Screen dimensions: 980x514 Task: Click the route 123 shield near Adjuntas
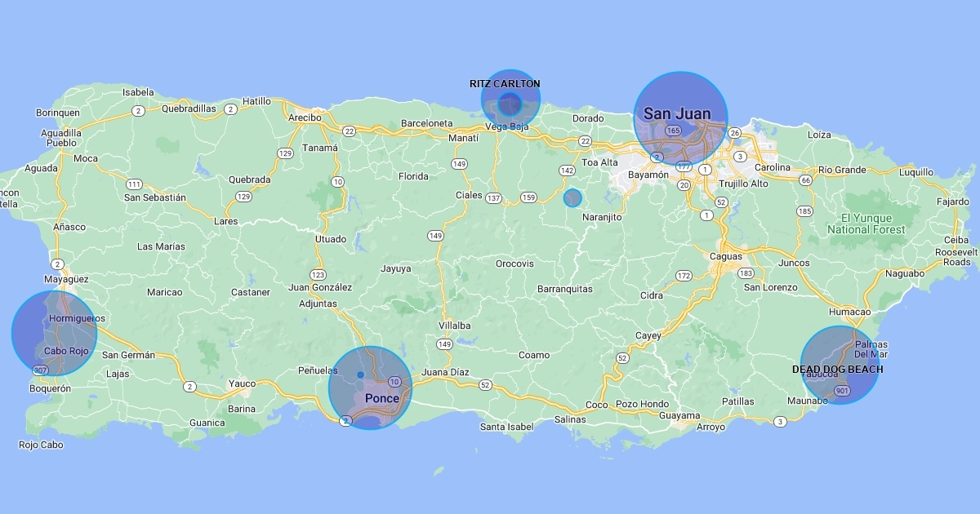[318, 274]
